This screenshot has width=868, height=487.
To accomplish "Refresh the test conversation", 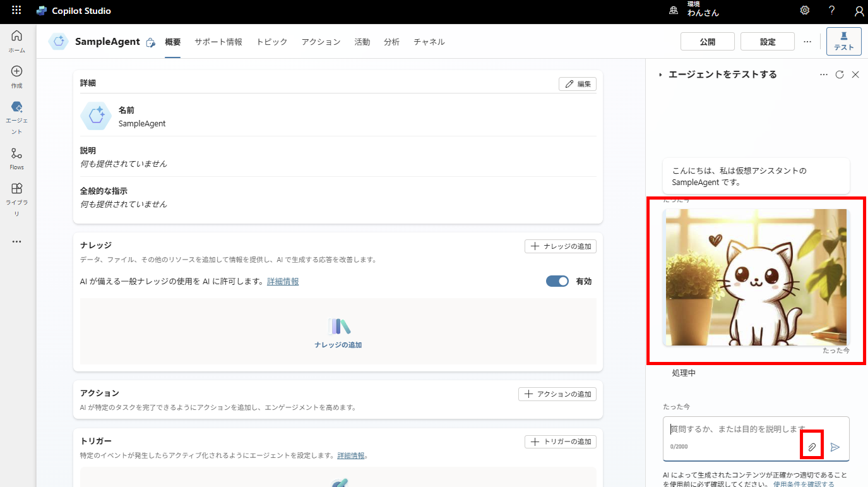I will tap(839, 74).
